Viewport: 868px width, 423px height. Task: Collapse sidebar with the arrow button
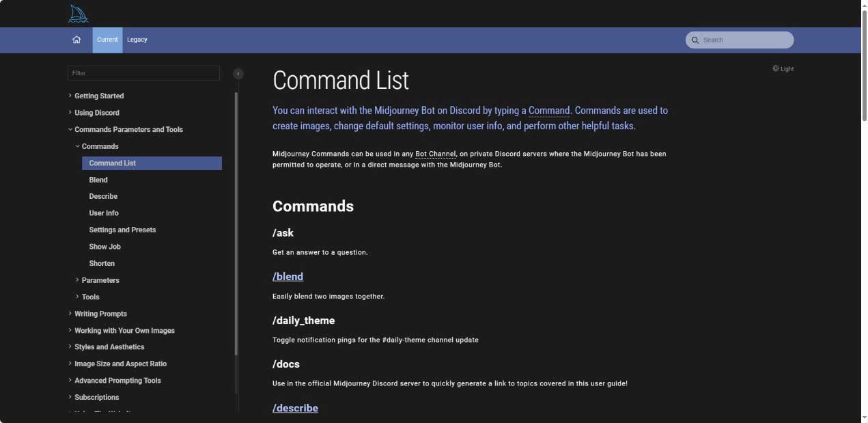point(238,74)
